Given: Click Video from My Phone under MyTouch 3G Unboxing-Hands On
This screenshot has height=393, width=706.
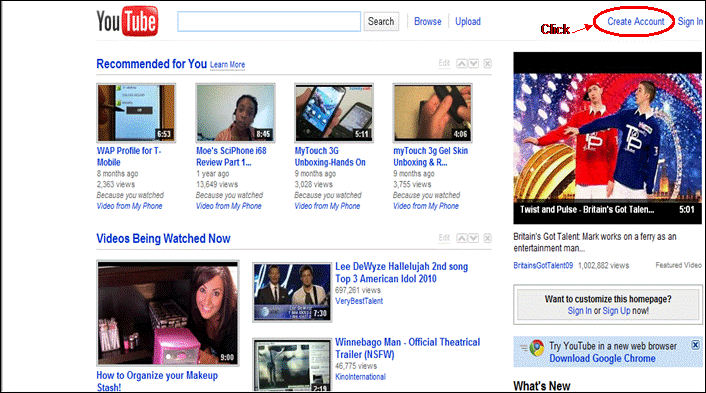Looking at the screenshot, I should coord(327,206).
